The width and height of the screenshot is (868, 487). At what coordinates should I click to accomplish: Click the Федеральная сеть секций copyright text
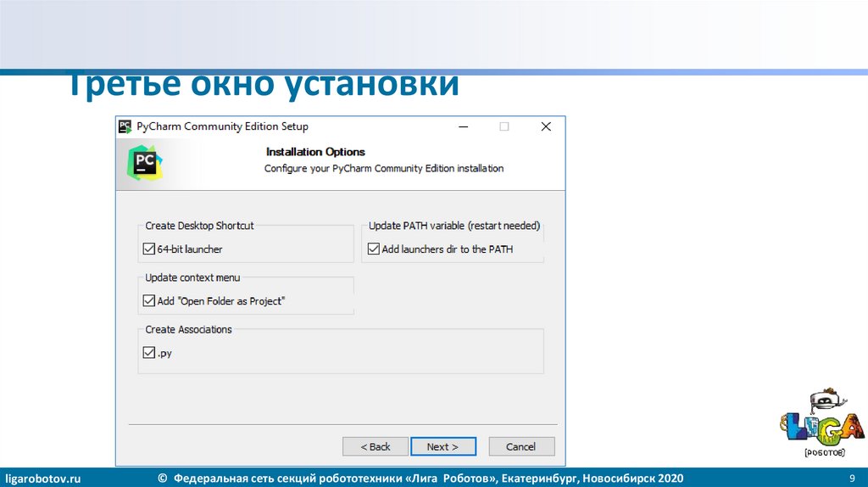coord(420,479)
